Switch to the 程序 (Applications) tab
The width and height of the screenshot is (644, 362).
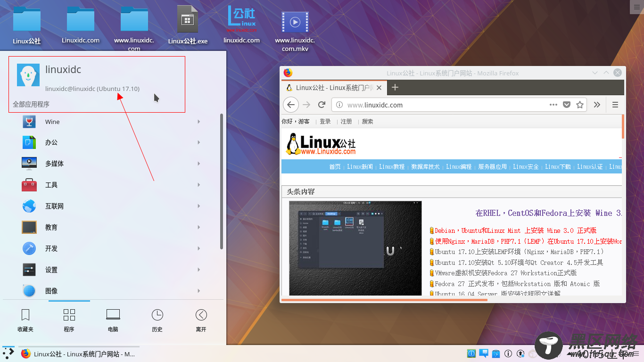69,321
